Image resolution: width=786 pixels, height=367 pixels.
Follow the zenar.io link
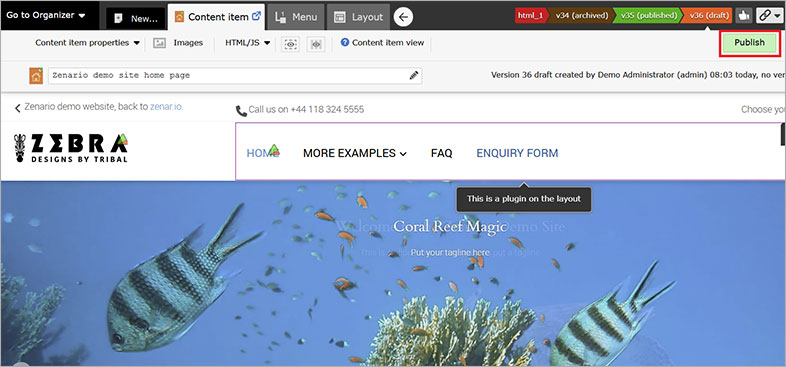click(x=166, y=107)
